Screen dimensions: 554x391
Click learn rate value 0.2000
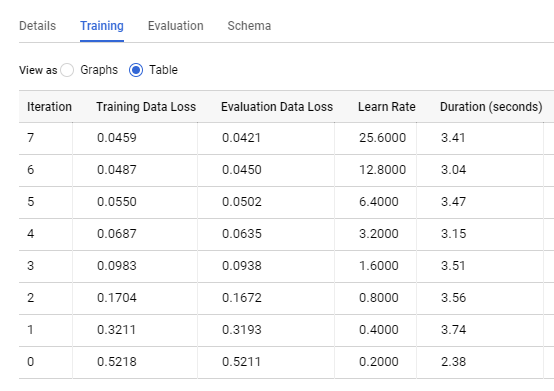[379, 362]
